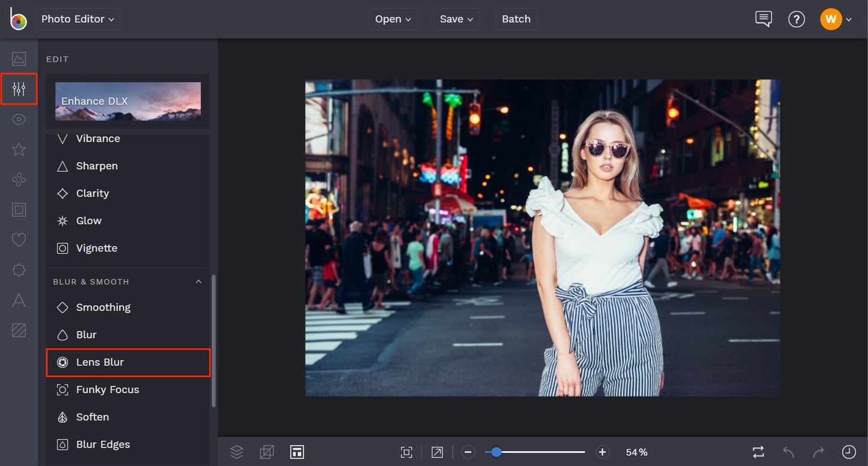Viewport: 868px width, 466px height.
Task: Collapse the Blur & Smooth section
Action: [x=199, y=281]
